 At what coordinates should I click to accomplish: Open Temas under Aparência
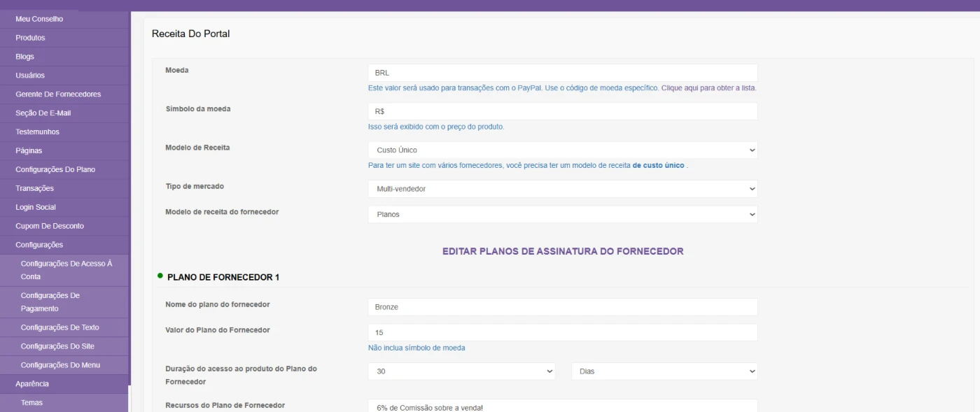tap(64, 403)
